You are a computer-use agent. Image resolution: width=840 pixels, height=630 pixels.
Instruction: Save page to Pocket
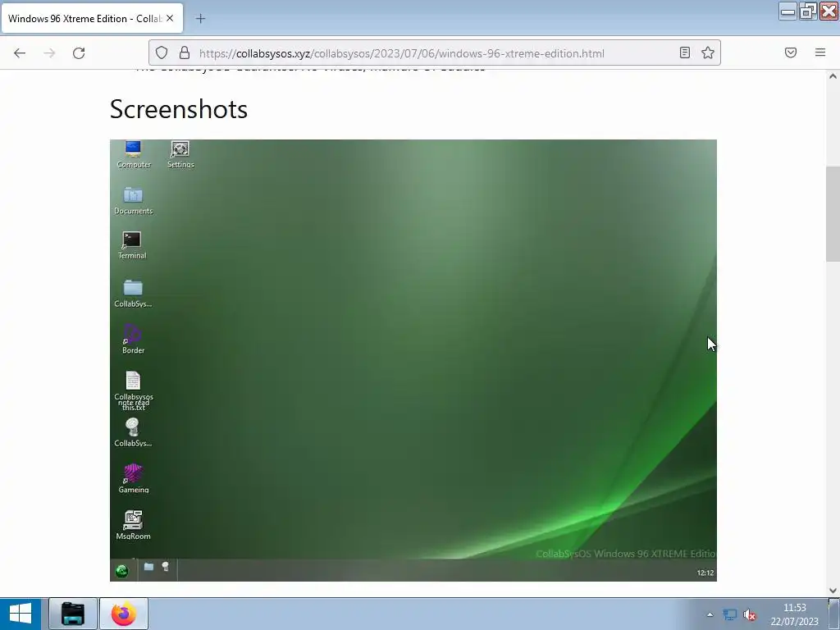(791, 52)
